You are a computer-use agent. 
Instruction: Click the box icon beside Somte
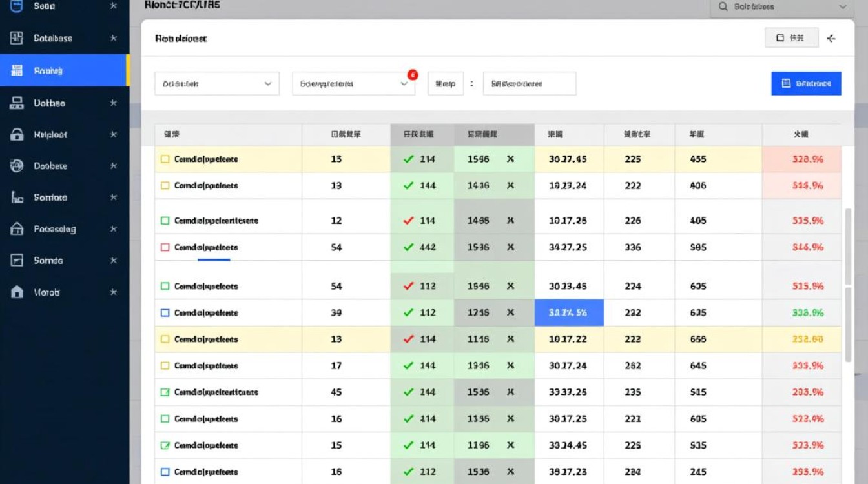(x=17, y=260)
